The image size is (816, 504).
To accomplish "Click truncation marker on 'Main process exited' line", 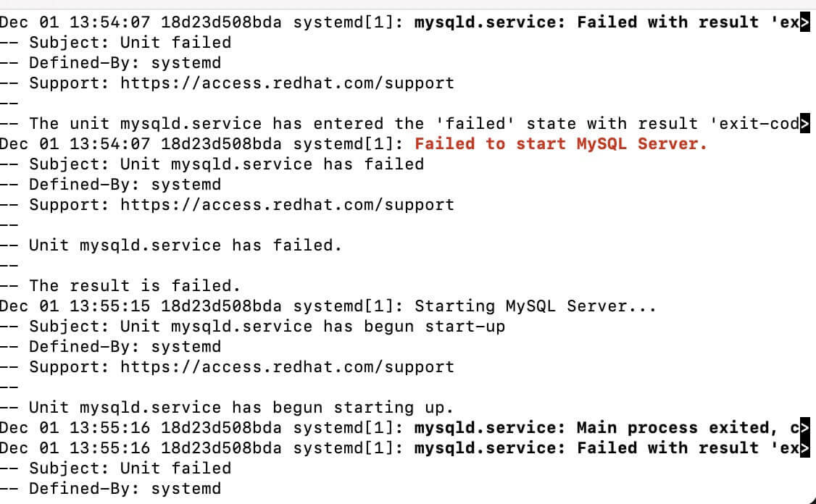I will click(x=804, y=428).
